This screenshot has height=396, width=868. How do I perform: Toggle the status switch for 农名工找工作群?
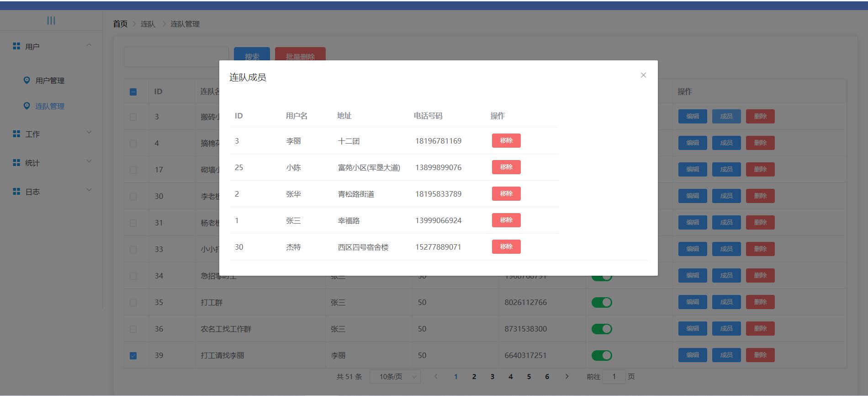(602, 329)
